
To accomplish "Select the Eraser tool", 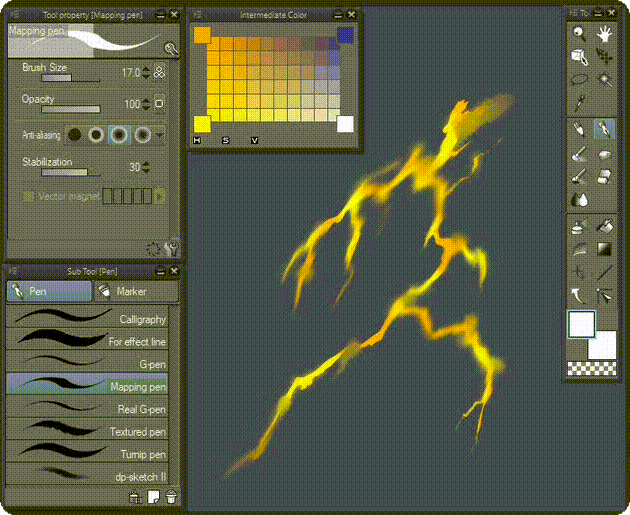I will coord(604,176).
